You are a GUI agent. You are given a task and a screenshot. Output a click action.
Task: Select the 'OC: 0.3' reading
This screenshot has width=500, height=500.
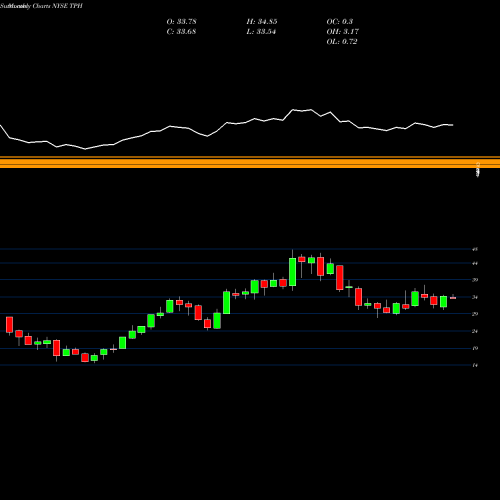coord(339,22)
